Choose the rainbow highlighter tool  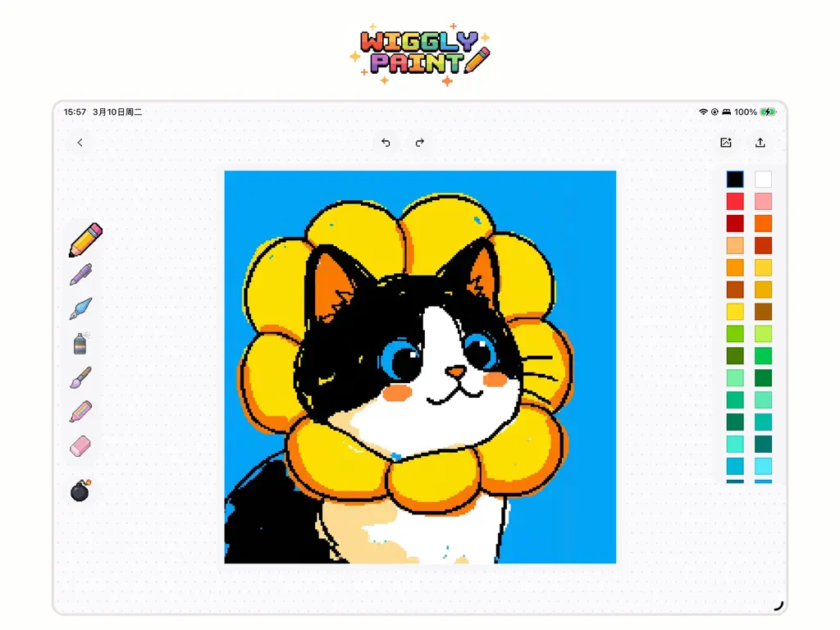pyautogui.click(x=81, y=412)
